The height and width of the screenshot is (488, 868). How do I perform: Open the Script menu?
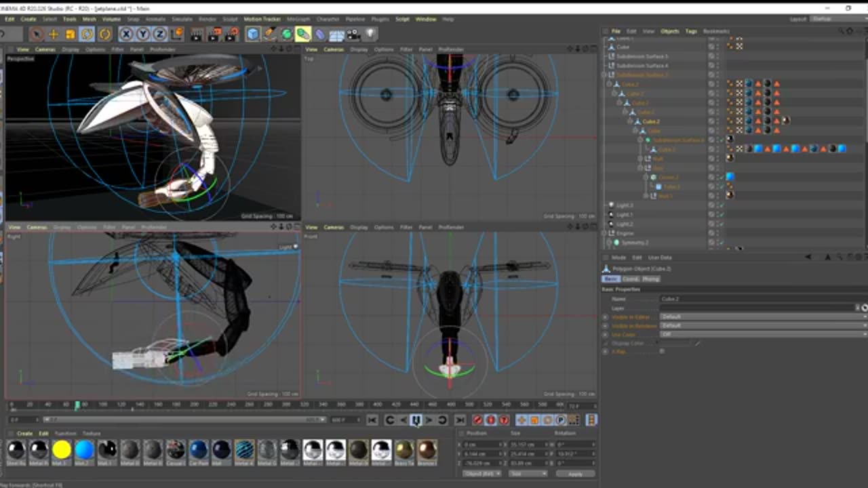coord(403,19)
